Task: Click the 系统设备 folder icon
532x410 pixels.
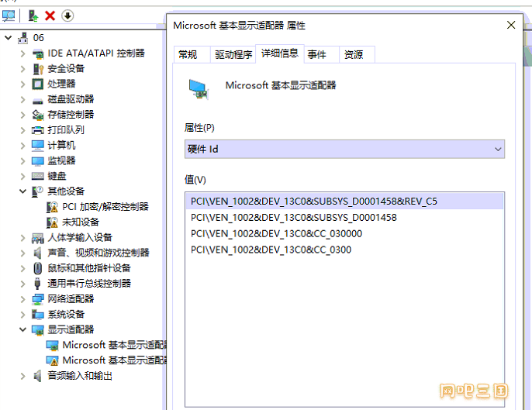Action: pyautogui.click(x=38, y=315)
